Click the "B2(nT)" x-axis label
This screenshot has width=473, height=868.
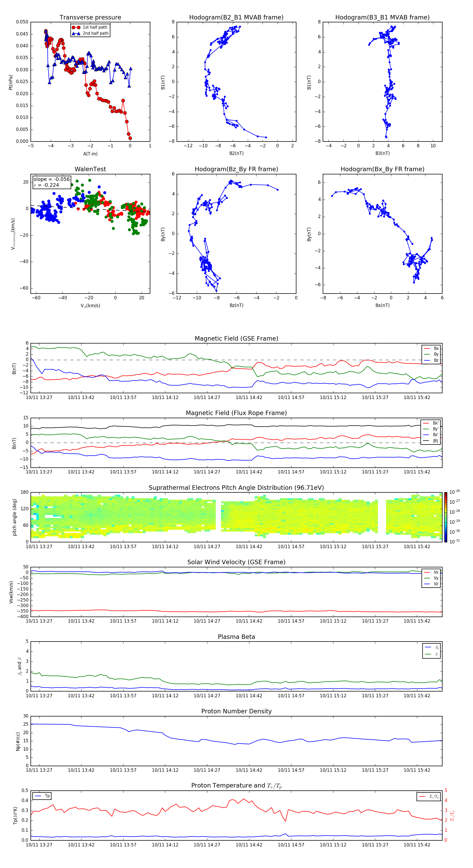point(236,153)
